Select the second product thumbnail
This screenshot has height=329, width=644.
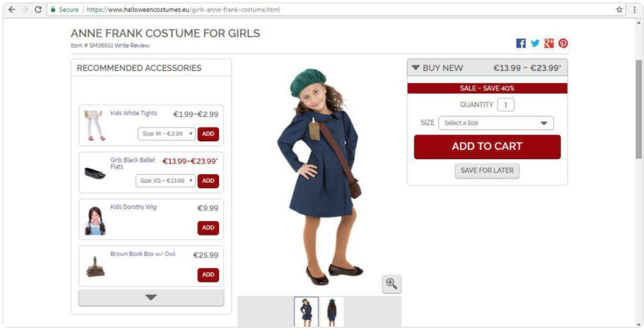332,312
